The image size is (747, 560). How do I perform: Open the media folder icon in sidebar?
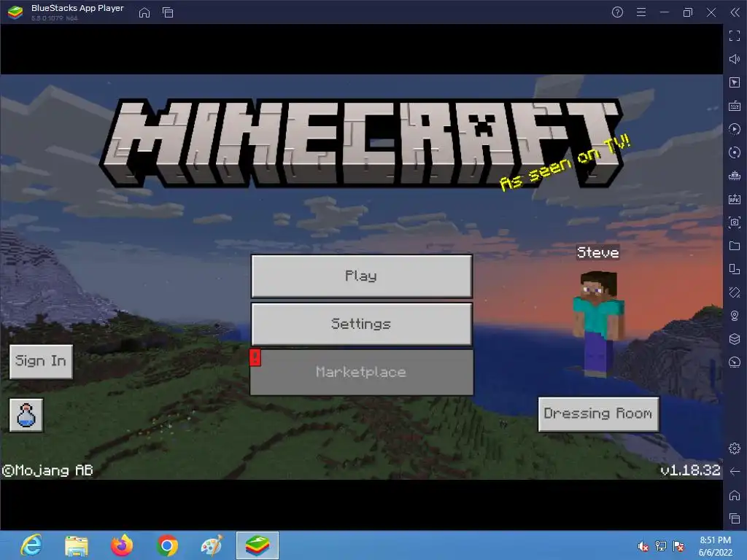pos(735,246)
